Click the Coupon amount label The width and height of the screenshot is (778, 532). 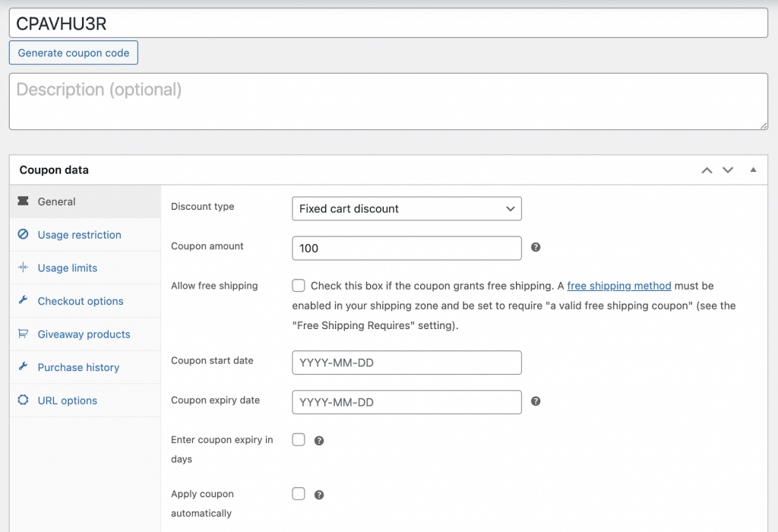coord(207,246)
